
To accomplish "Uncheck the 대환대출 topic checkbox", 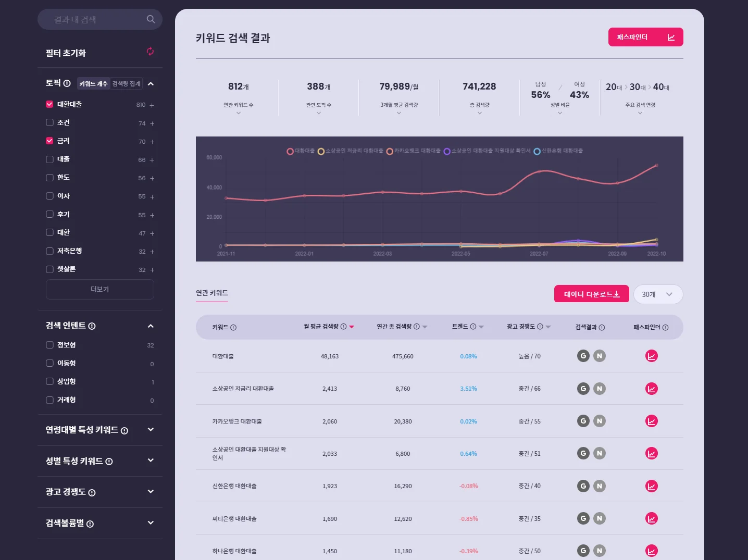I will click(x=49, y=104).
